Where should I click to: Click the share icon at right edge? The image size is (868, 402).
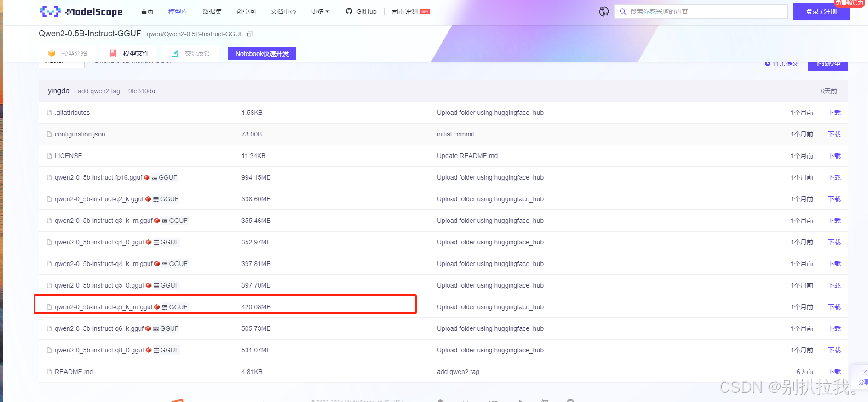(x=864, y=373)
